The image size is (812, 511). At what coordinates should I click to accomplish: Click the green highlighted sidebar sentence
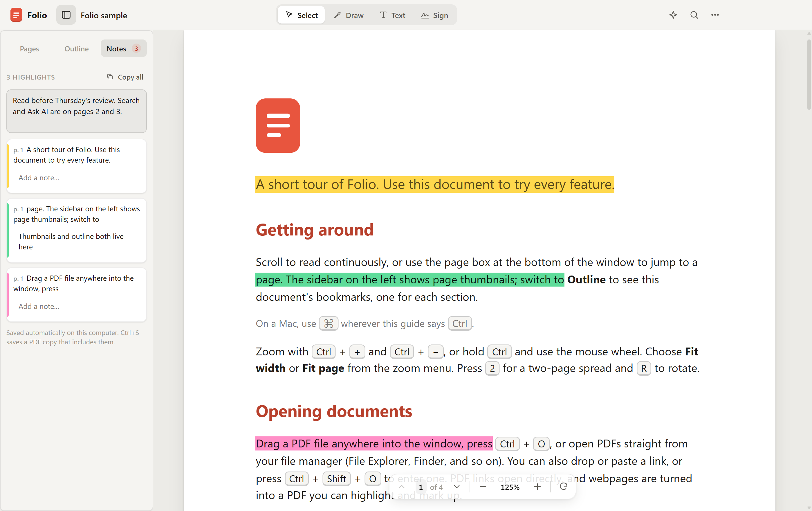tap(410, 280)
